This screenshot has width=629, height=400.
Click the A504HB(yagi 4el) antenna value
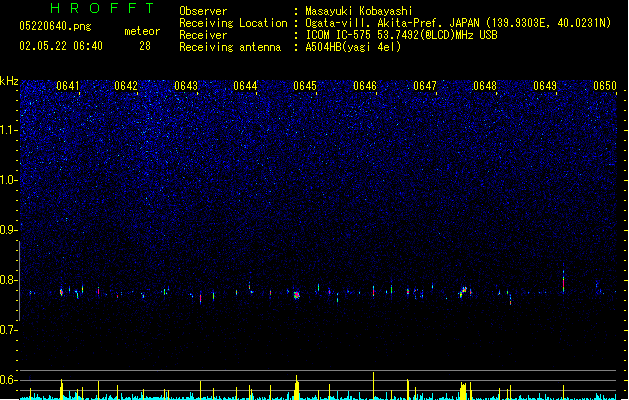(x=353, y=47)
